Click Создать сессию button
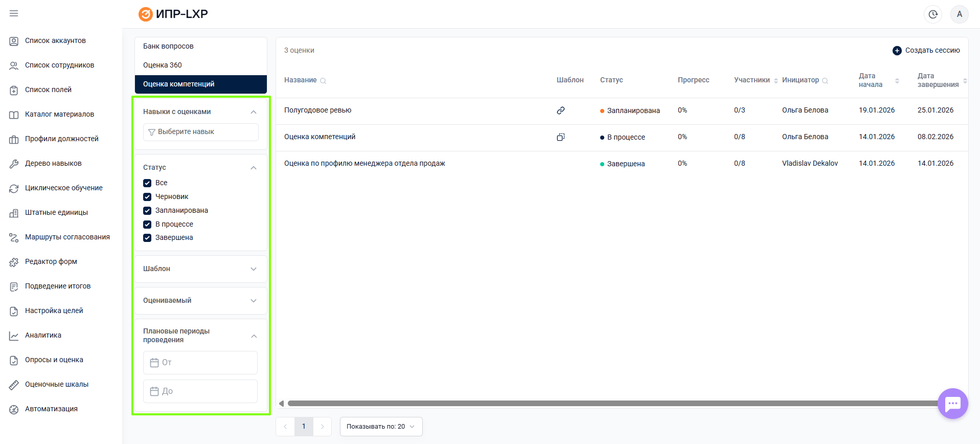 (x=926, y=50)
